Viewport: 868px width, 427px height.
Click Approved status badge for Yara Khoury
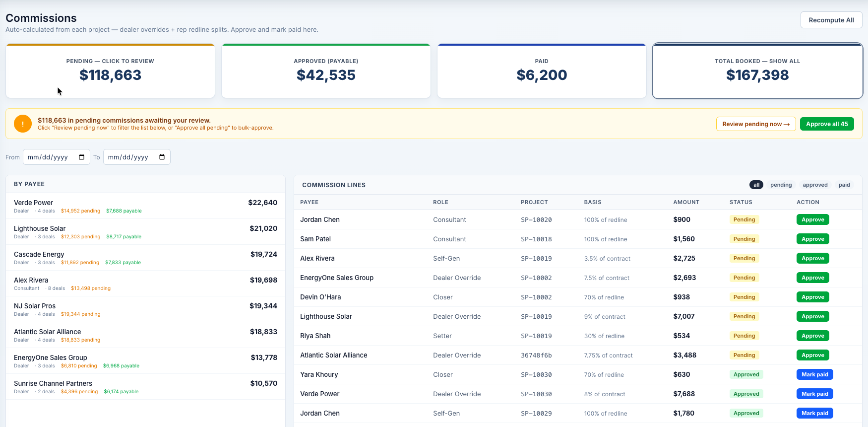tap(746, 374)
